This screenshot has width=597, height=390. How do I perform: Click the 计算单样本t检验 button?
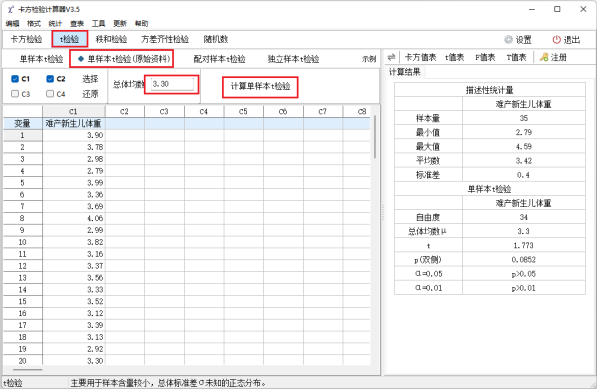(x=260, y=86)
